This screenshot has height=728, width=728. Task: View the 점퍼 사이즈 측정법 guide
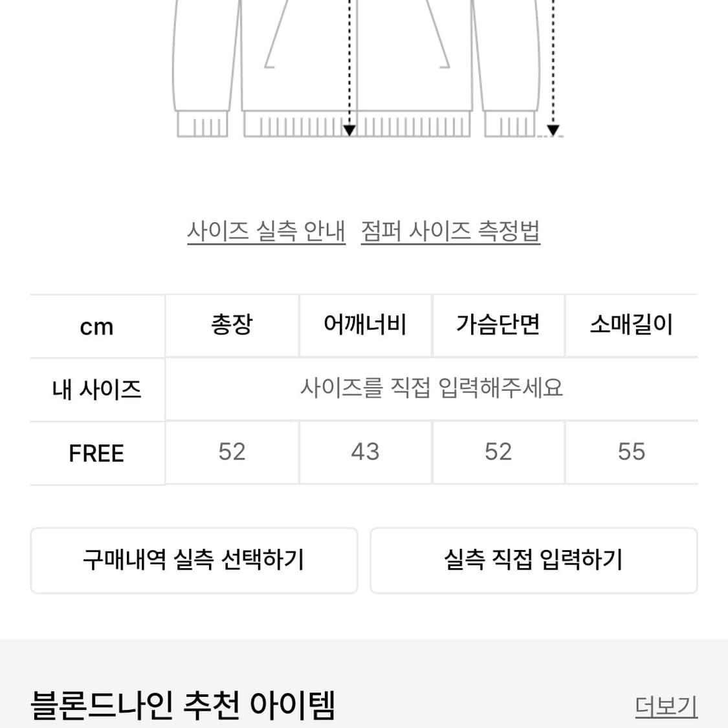click(x=451, y=232)
